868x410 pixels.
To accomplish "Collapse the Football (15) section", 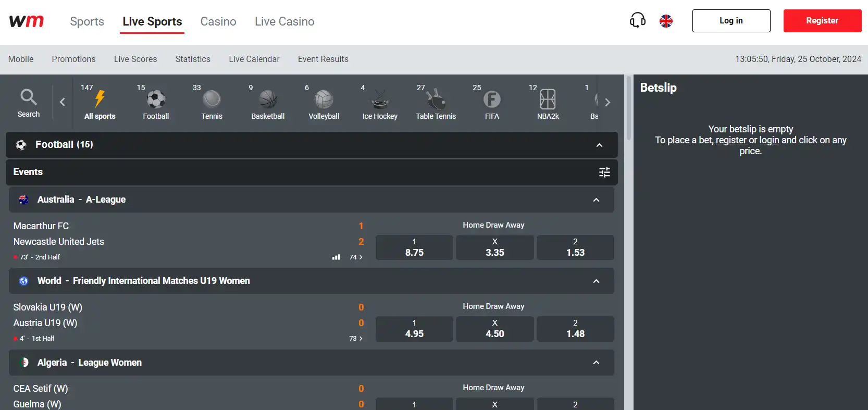I will click(x=599, y=145).
